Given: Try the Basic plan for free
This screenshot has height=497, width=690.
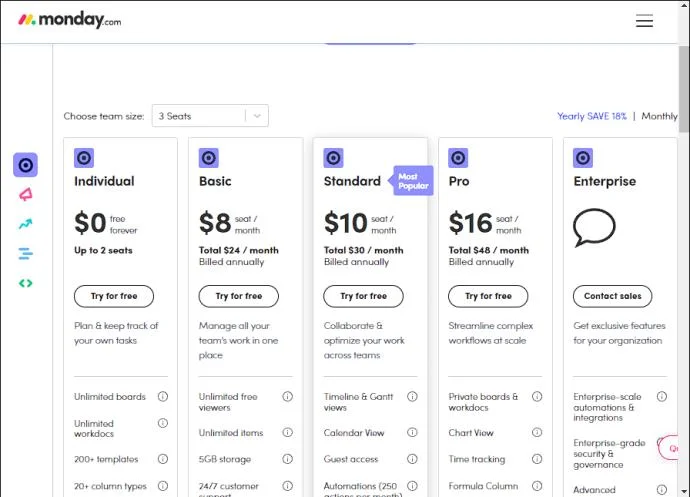Looking at the screenshot, I should click(239, 296).
